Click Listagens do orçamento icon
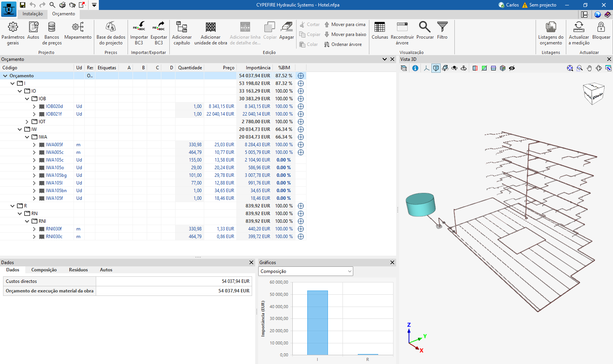This screenshot has height=364, width=613. pyautogui.click(x=551, y=27)
